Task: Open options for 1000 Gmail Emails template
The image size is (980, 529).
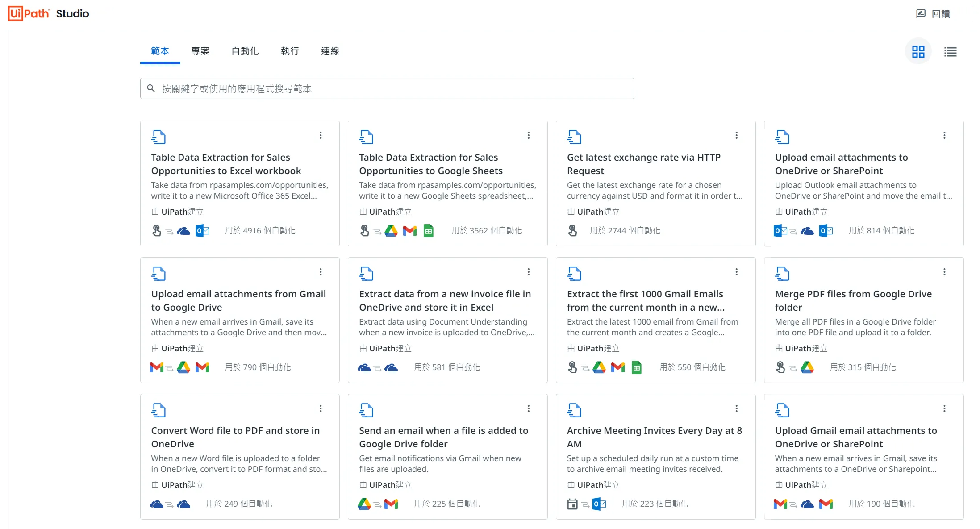Action: click(737, 272)
